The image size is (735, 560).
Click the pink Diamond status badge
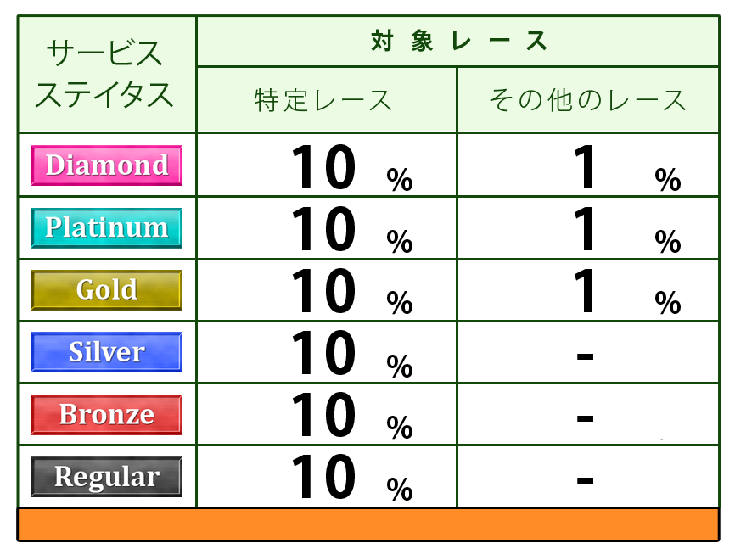pyautogui.click(x=106, y=165)
